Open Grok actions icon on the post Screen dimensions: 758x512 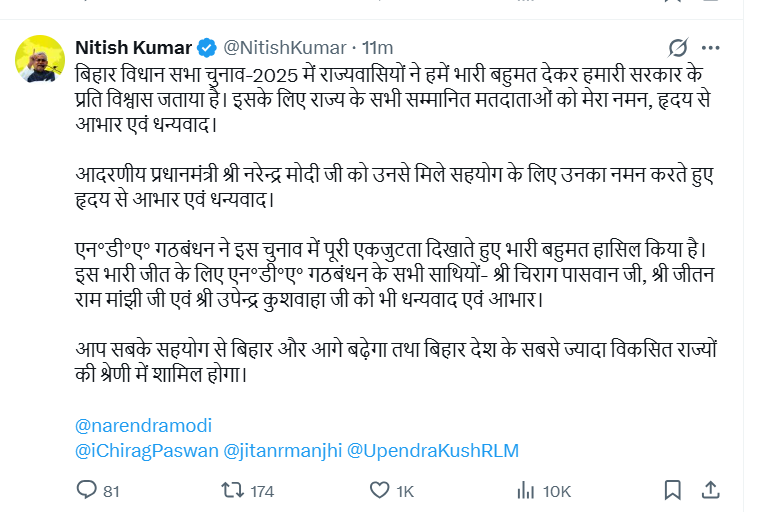[x=677, y=47]
